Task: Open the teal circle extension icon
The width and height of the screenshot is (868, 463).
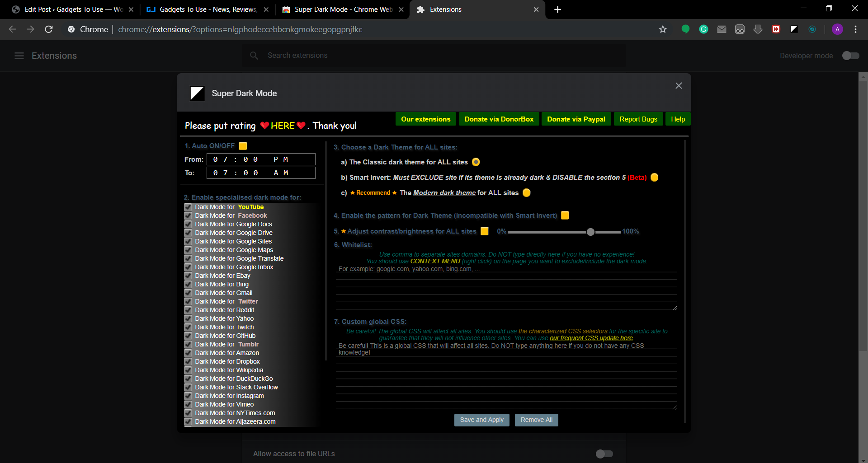Action: [812, 29]
